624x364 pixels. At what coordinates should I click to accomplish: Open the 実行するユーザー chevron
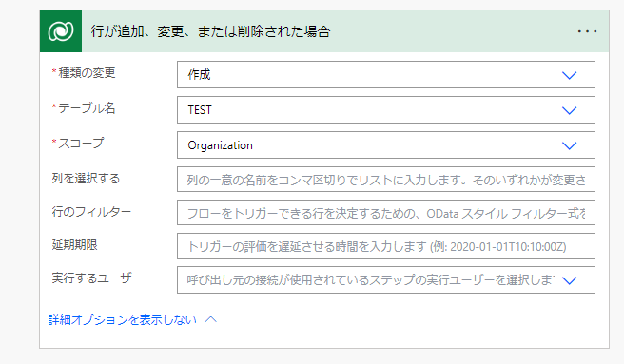(569, 280)
